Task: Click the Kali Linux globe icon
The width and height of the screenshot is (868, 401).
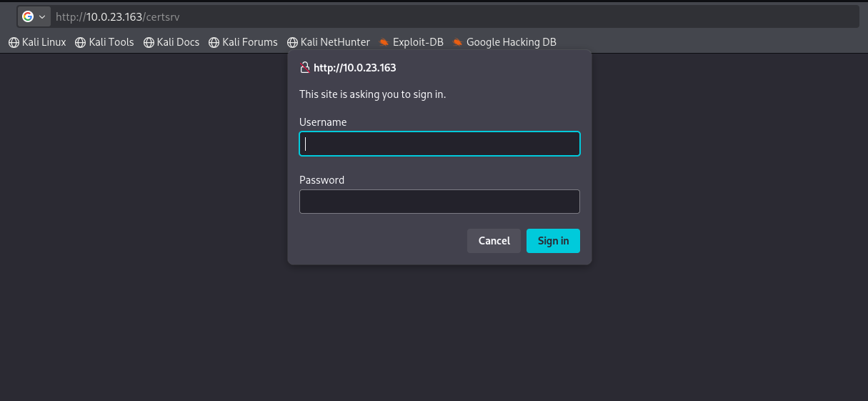Action: pos(14,42)
